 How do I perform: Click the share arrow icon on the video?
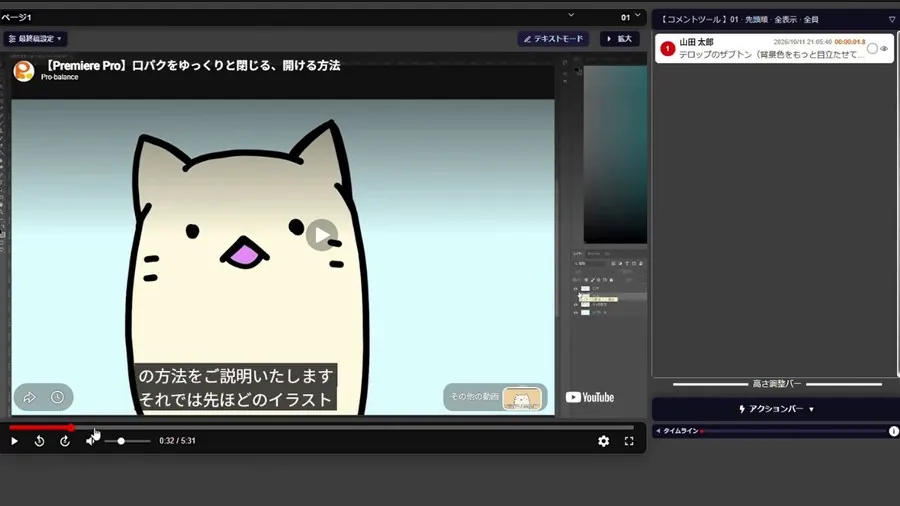pyautogui.click(x=29, y=397)
